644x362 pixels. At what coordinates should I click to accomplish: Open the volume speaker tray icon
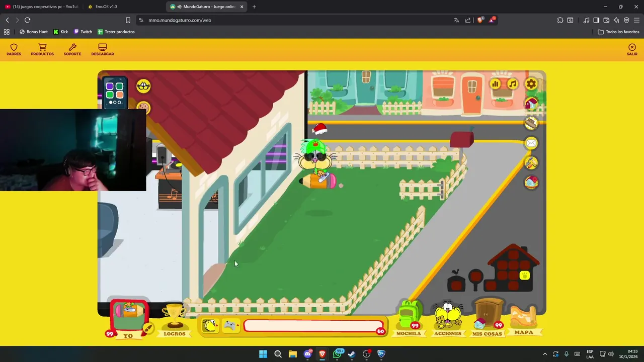611,354
